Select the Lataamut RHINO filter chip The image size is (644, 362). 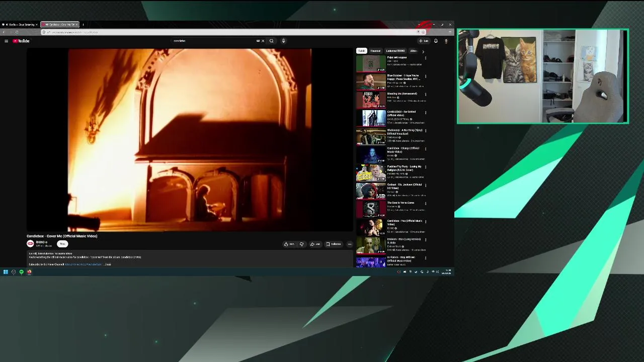(x=395, y=51)
